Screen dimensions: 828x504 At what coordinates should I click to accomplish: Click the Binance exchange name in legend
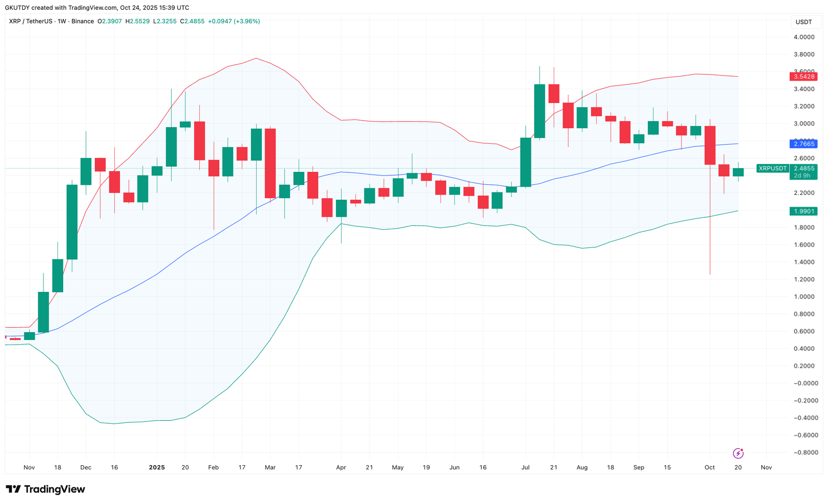pos(83,21)
